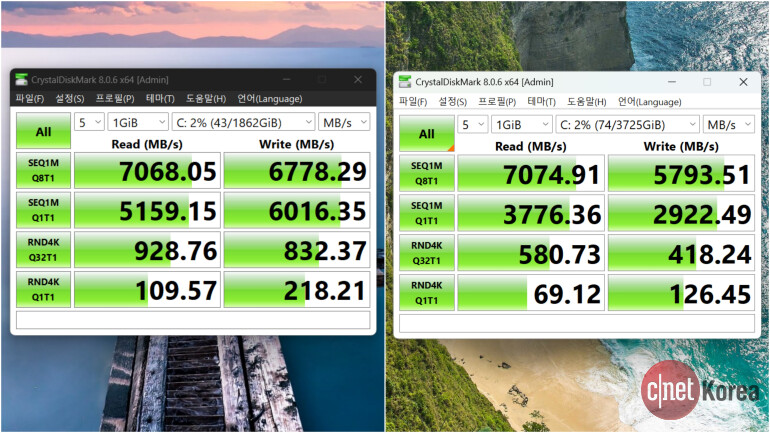Open MB/s unit dropdown in dark window
The height and width of the screenshot is (433, 770).
point(344,122)
